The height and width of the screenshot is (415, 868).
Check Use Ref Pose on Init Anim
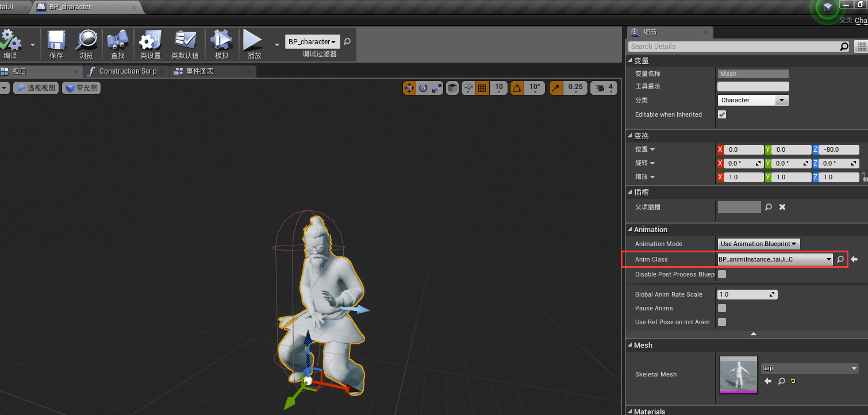click(722, 322)
